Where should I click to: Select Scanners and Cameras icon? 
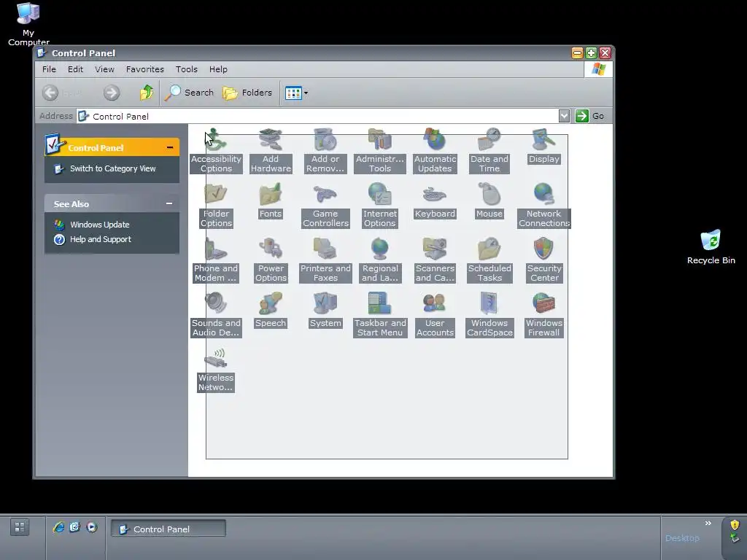(435, 260)
